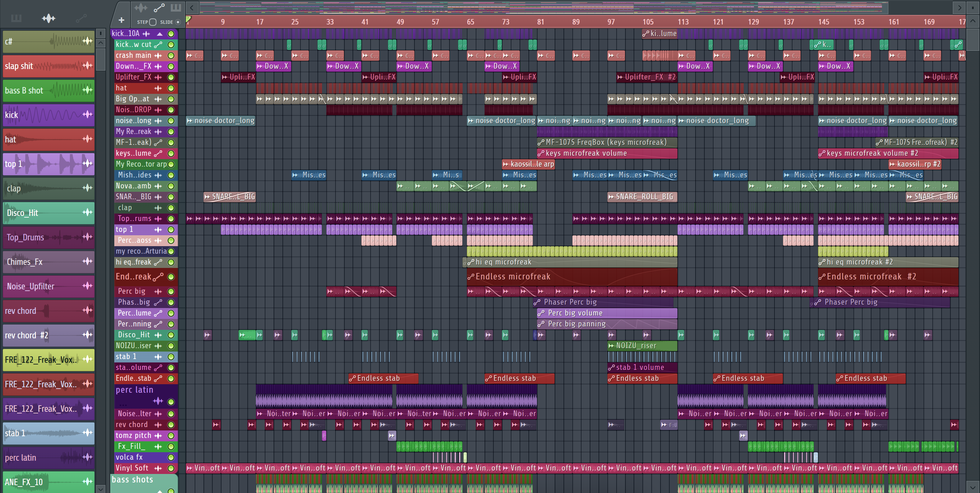Mute the rev chord track green LED
The image size is (980, 493).
[x=171, y=425]
